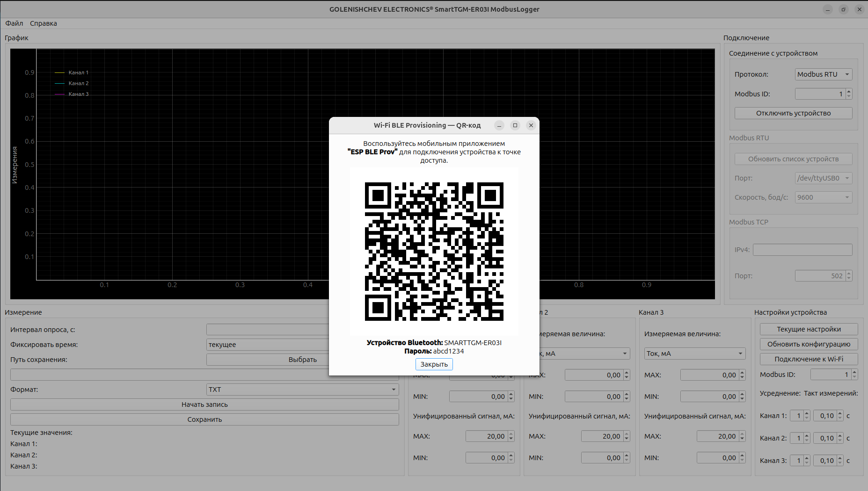Minimize the Wi-Fi BLE Provisioning dialog
868x491 pixels.
[x=499, y=125]
